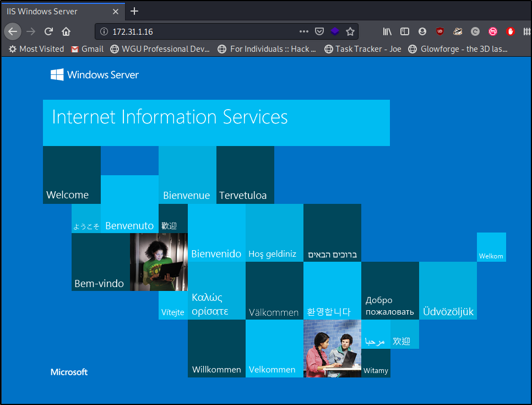532x405 pixels.
Task: Open the WGU Professional Dev bookmark
Action: 160,49
